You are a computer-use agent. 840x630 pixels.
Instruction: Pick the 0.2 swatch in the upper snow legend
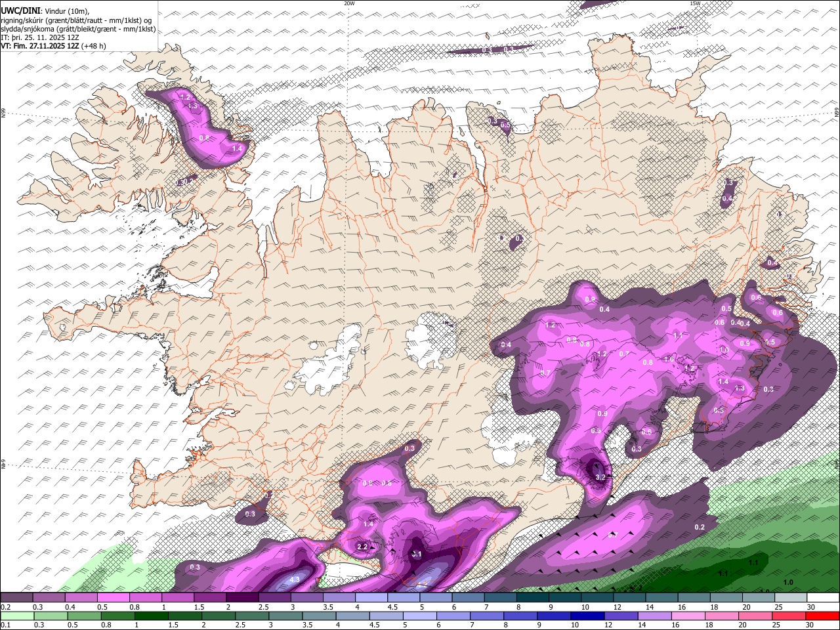(16, 597)
